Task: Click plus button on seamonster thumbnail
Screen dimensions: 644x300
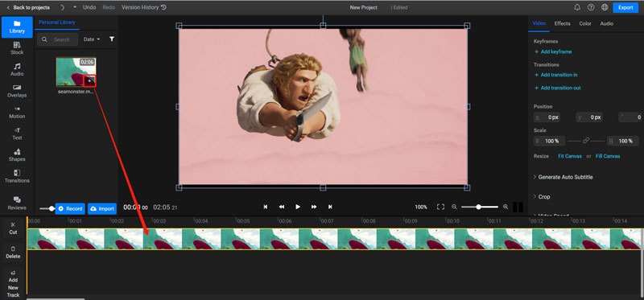Action: [89, 81]
